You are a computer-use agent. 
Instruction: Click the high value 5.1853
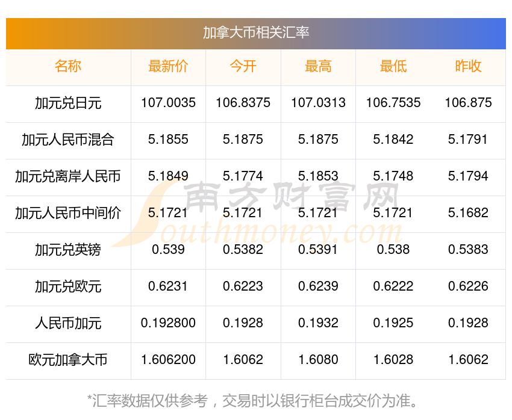pos(318,176)
